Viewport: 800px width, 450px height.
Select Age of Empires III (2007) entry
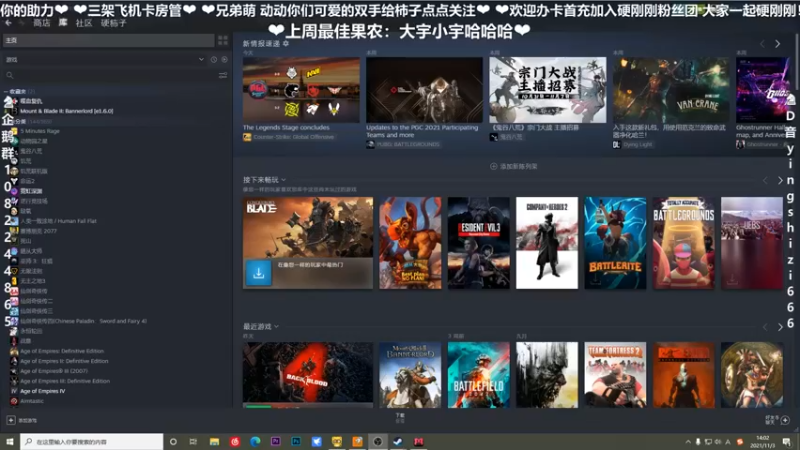[x=54, y=371]
